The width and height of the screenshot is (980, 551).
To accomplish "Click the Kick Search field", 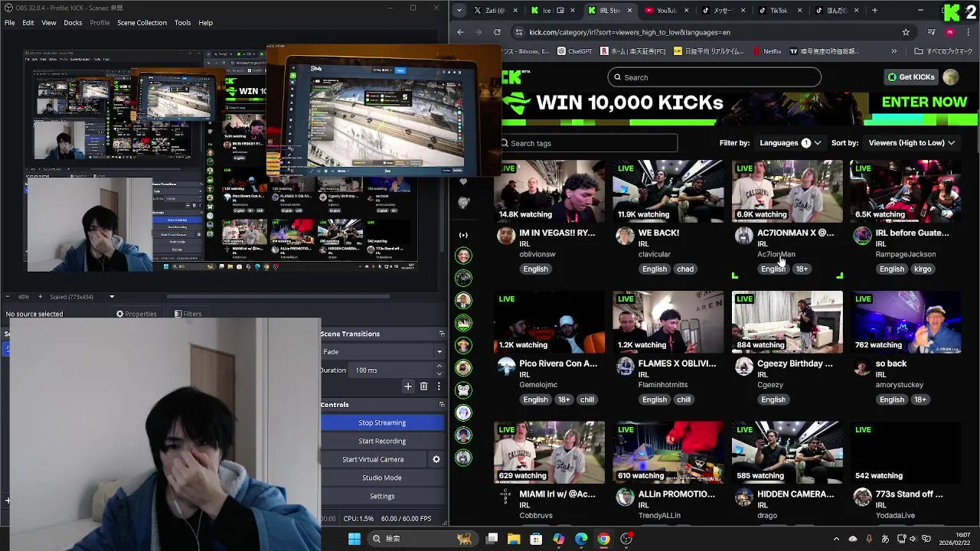I will (x=715, y=77).
